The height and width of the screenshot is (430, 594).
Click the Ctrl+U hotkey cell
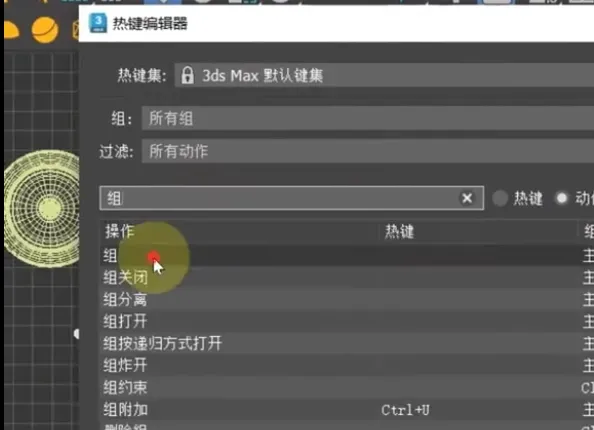405,410
